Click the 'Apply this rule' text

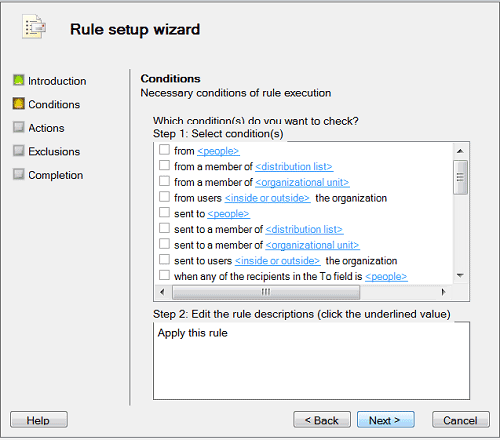coord(193,333)
